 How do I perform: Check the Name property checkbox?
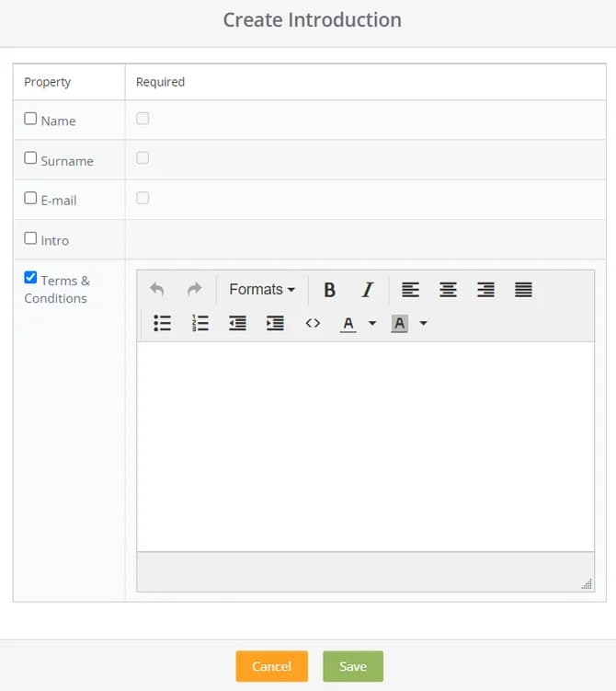coord(30,118)
